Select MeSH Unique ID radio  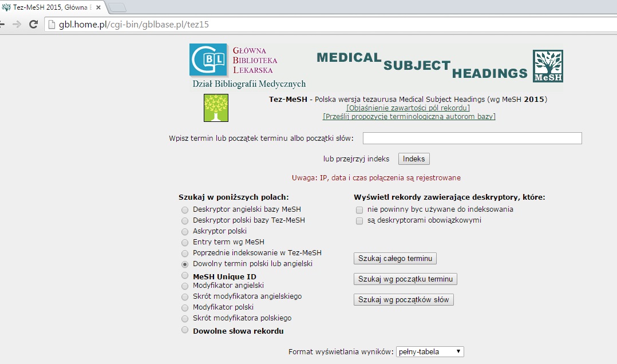click(x=185, y=275)
